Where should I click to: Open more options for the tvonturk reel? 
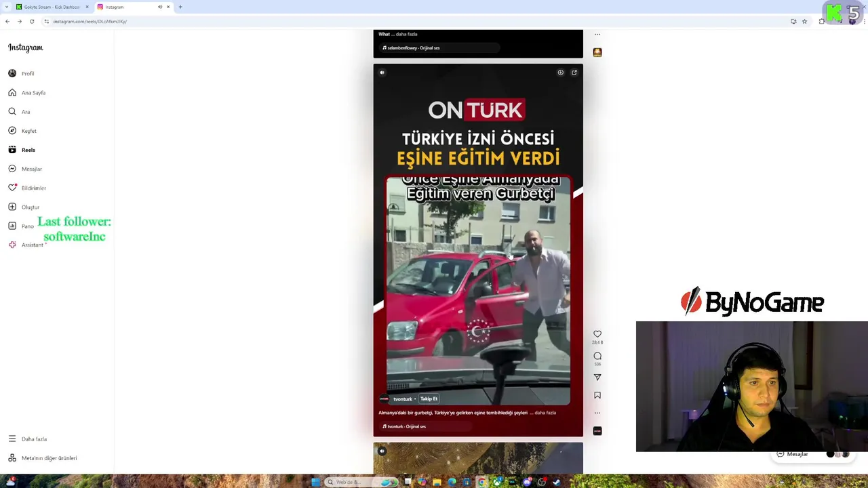(x=597, y=413)
